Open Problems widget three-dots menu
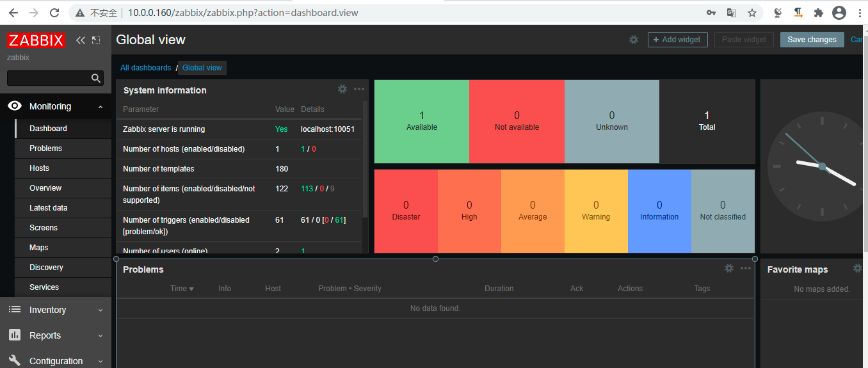Viewport: 868px width, 368px height. tap(746, 268)
